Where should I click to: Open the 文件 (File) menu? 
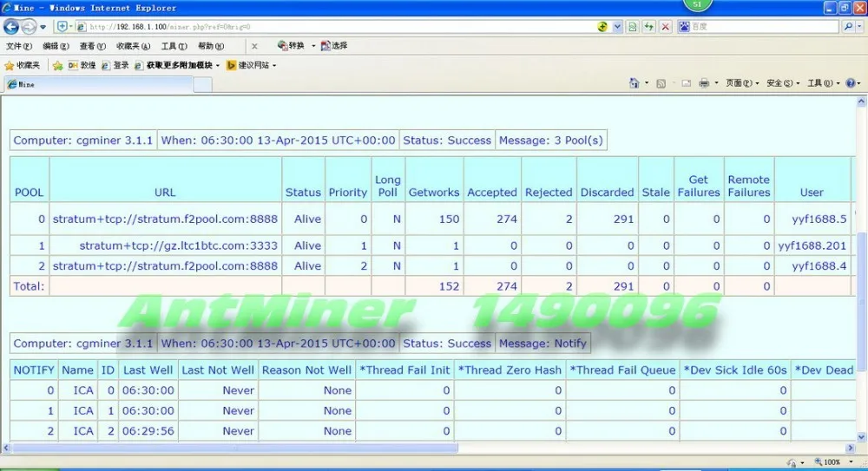point(19,46)
